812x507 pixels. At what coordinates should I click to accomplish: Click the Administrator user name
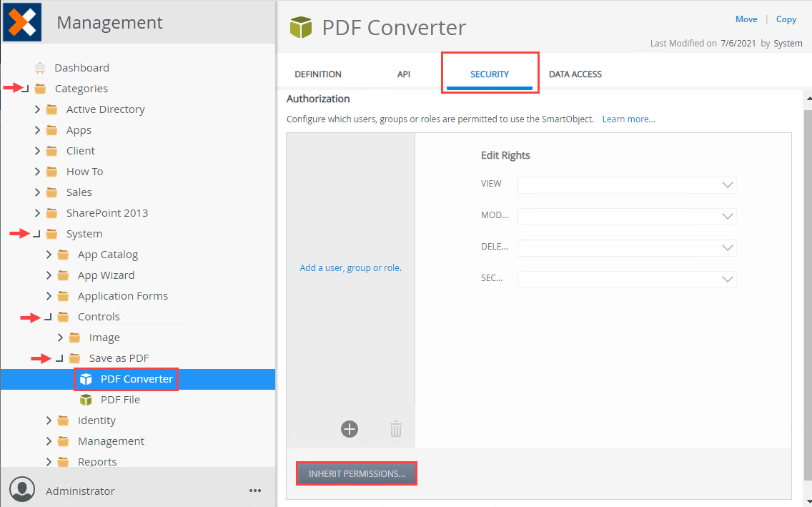[x=80, y=491]
